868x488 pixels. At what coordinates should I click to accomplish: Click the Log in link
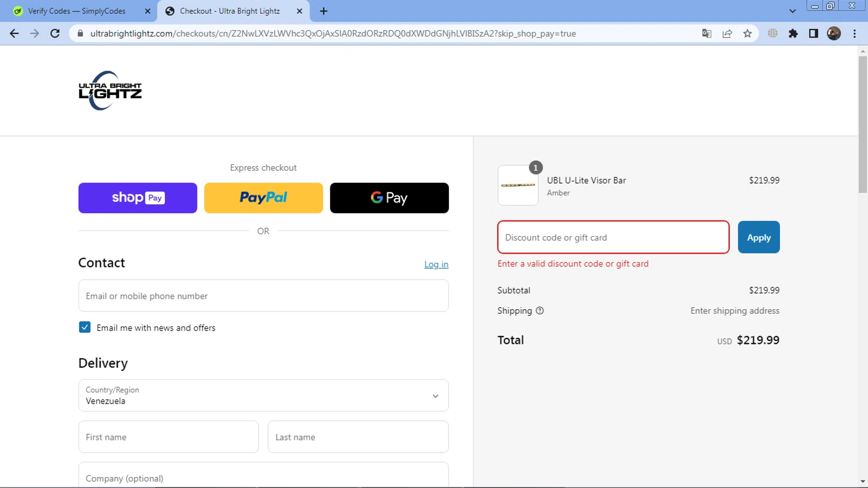coord(436,265)
